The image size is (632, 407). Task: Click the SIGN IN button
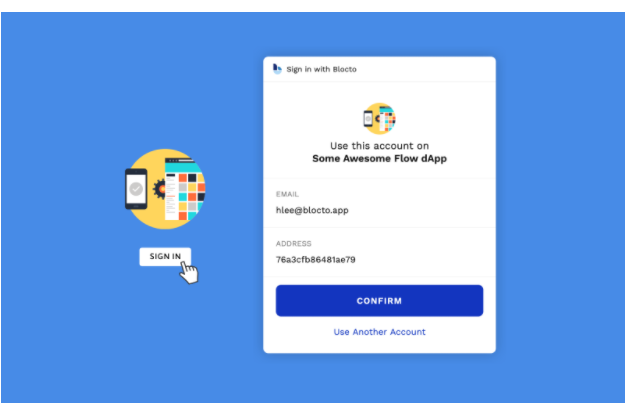165,256
